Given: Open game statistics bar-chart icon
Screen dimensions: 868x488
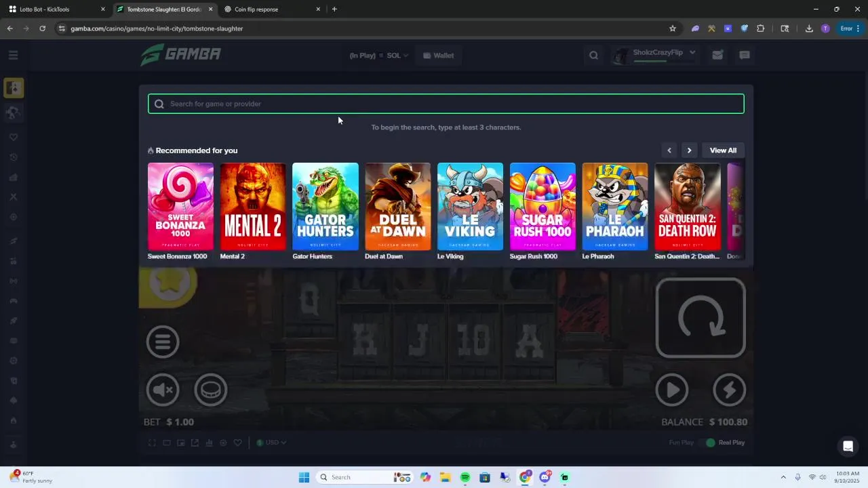Looking at the screenshot, I should coord(209,443).
